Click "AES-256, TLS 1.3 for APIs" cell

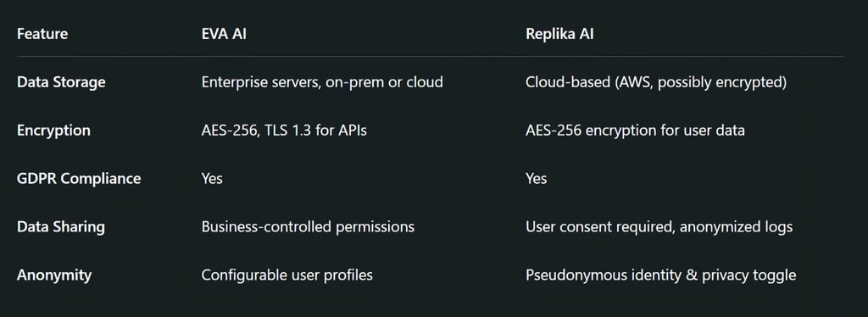(x=284, y=131)
